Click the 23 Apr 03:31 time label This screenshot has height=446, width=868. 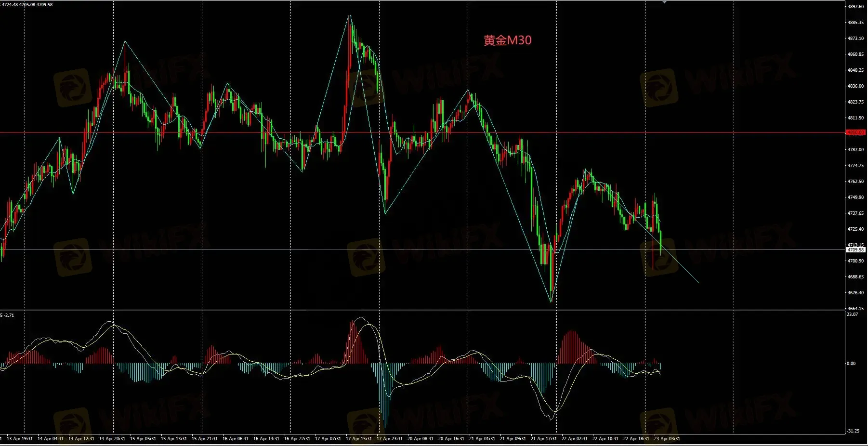(667, 439)
